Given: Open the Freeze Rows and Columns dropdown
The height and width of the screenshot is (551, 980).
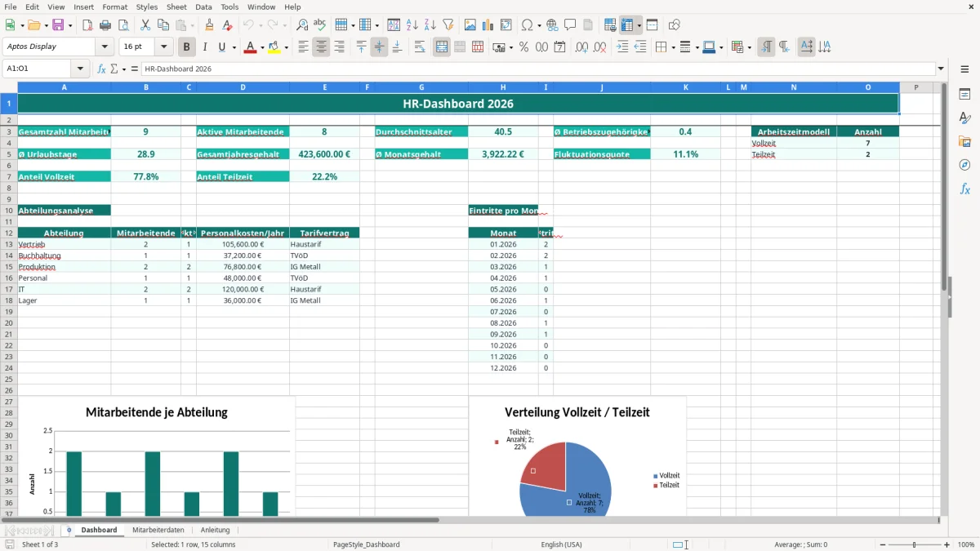Looking at the screenshot, I should click(x=639, y=25).
